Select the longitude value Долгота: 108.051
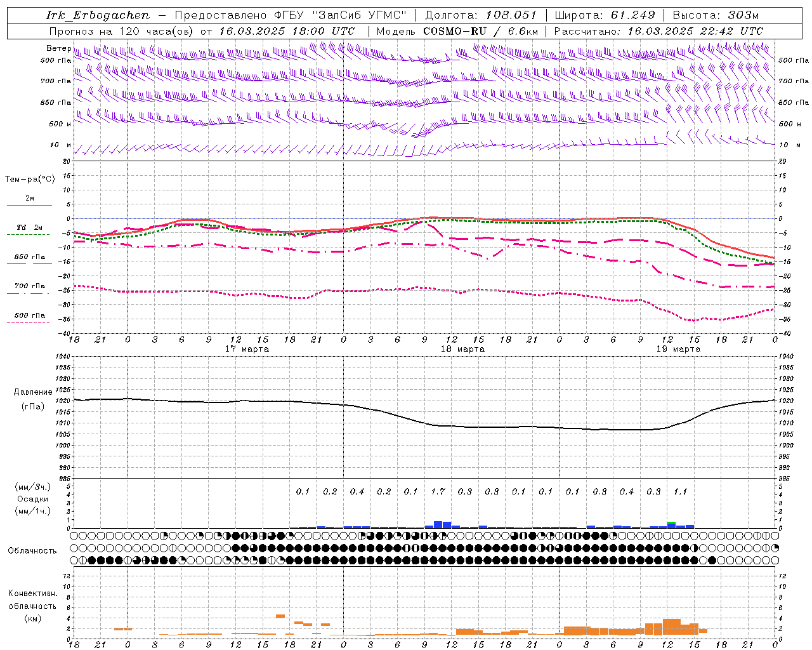This screenshot has height=650, width=812. coord(481,15)
